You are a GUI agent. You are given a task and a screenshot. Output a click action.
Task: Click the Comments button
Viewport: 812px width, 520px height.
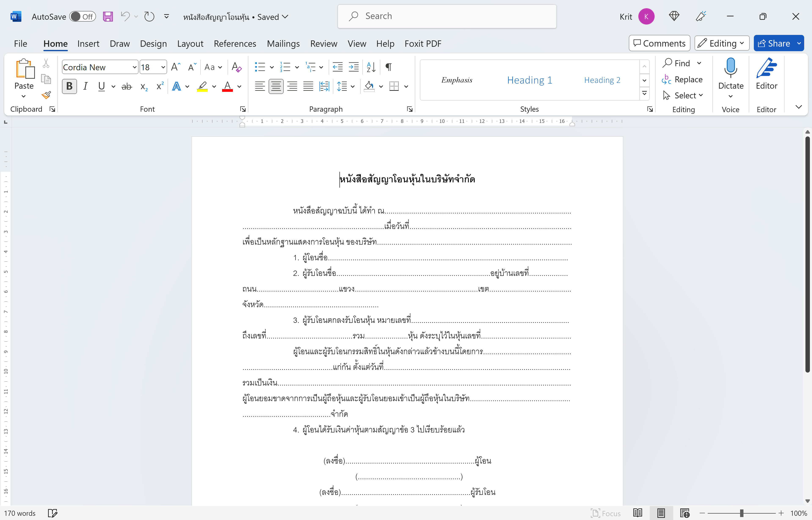(x=659, y=43)
